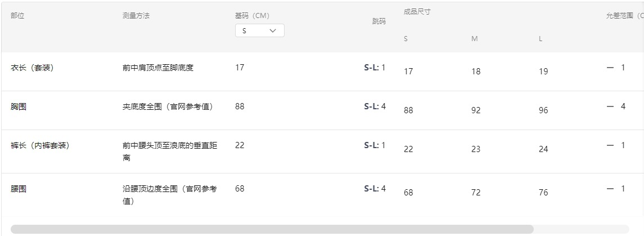Image resolution: width=644 pixels, height=236 pixels.
Task: Click the 部位 column header
Action: [x=17, y=16]
